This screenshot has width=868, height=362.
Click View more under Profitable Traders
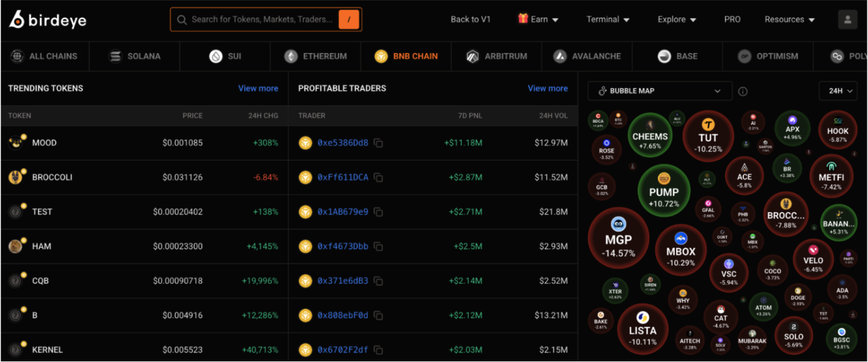548,88
